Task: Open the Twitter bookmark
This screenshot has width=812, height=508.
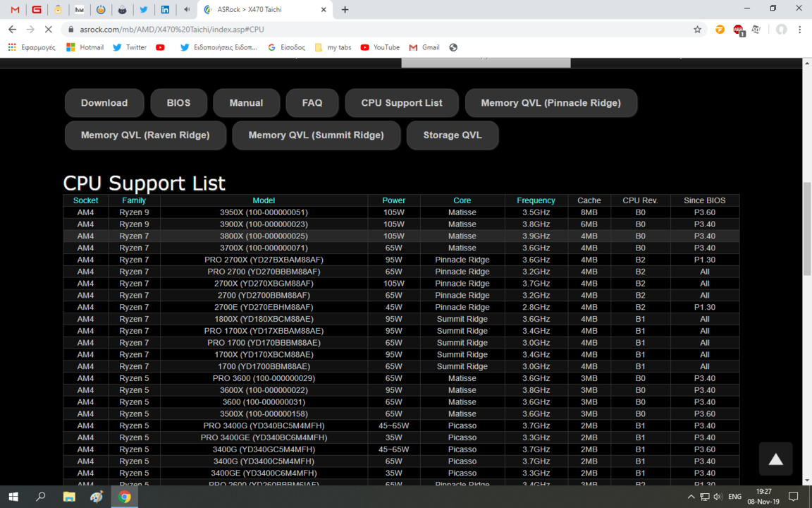Action: 130,47
